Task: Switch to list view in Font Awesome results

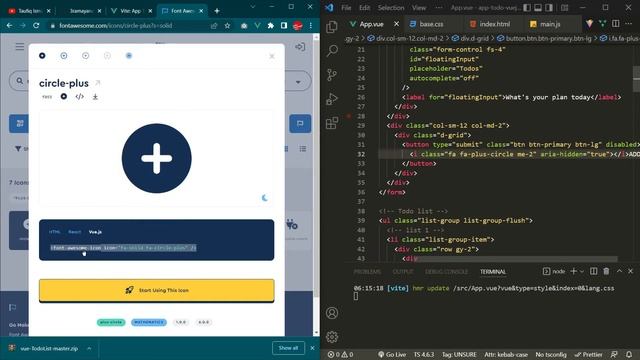Action: (x=302, y=149)
